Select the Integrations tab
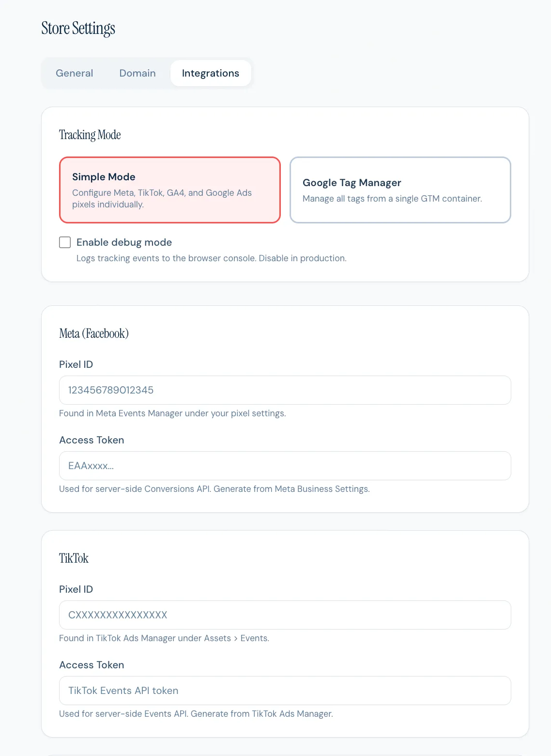The width and height of the screenshot is (551, 756). pos(210,73)
